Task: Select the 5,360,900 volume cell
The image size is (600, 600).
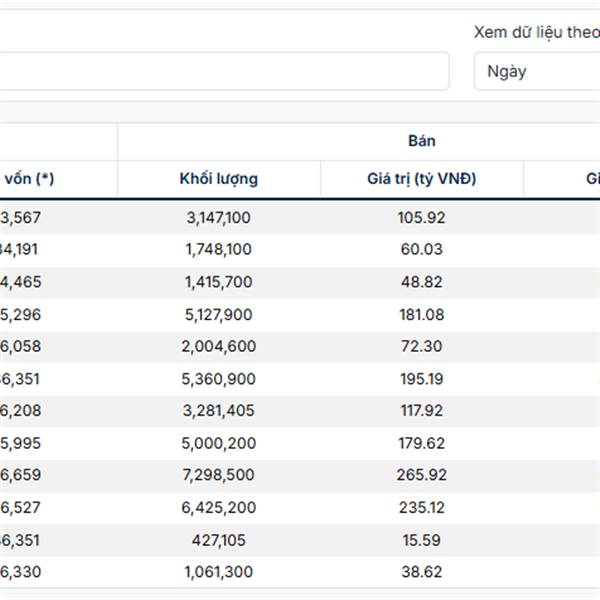Action: pyautogui.click(x=219, y=379)
